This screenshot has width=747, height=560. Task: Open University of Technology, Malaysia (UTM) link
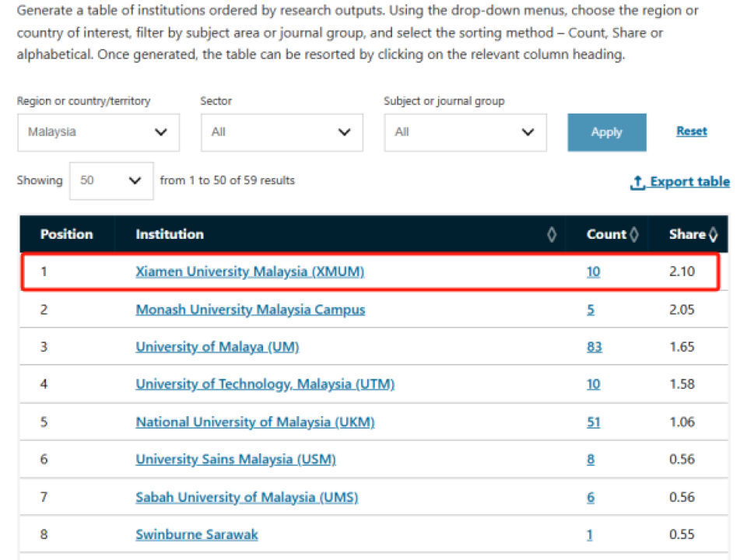coord(265,383)
